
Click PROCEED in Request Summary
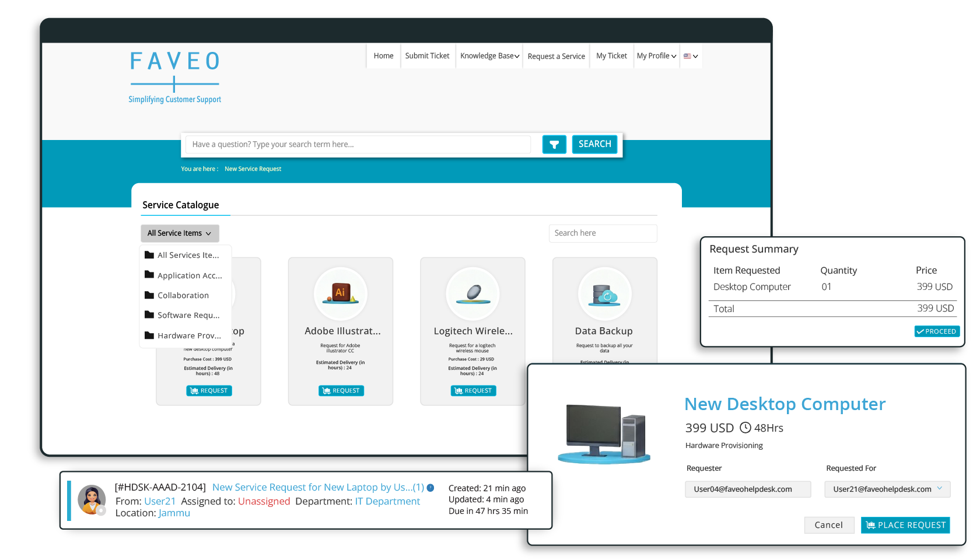pos(936,331)
